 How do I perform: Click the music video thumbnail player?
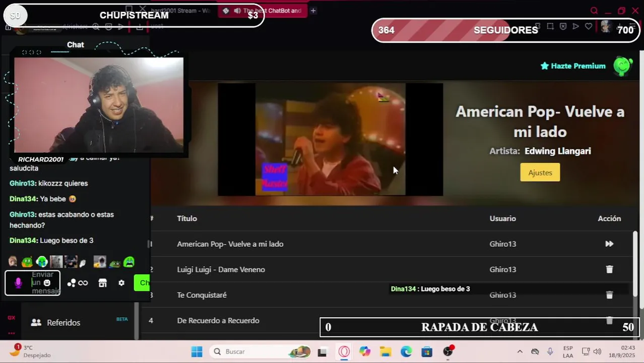point(330,140)
